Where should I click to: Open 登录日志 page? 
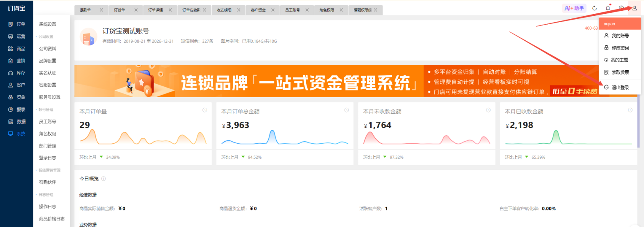pyautogui.click(x=48, y=158)
